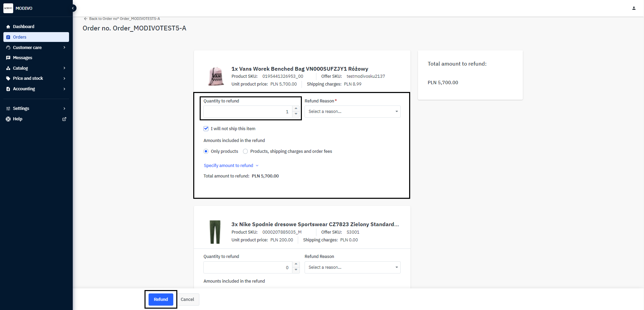Select 'Products, shipping charges and order fees'

[x=245, y=151]
